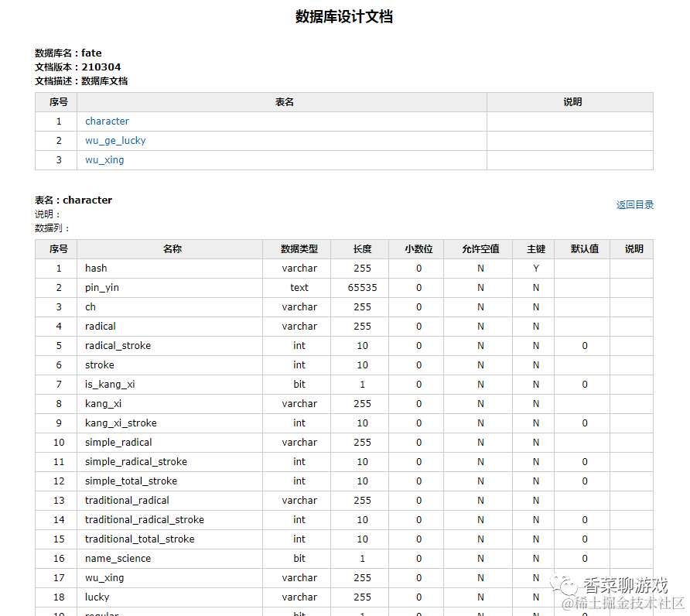Click the Y primary key value in hash row
This screenshot has width=690, height=616.
tap(536, 269)
